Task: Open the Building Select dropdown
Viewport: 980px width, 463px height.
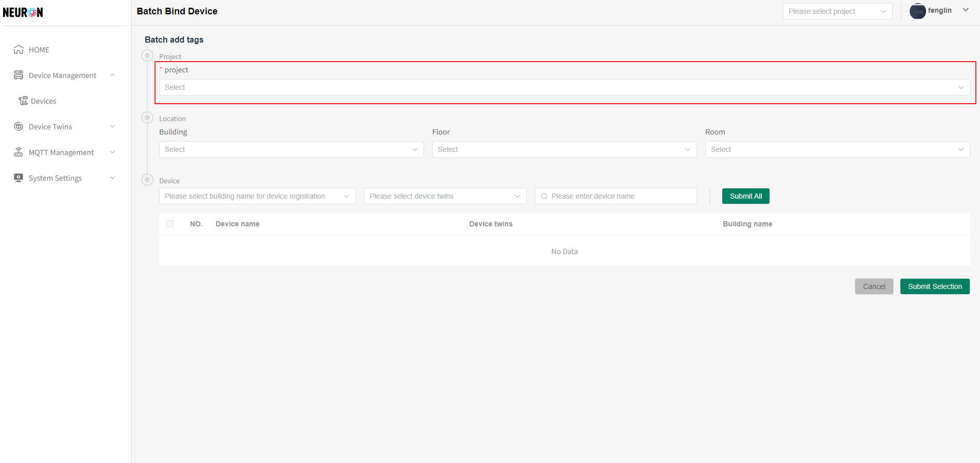Action: (x=291, y=149)
